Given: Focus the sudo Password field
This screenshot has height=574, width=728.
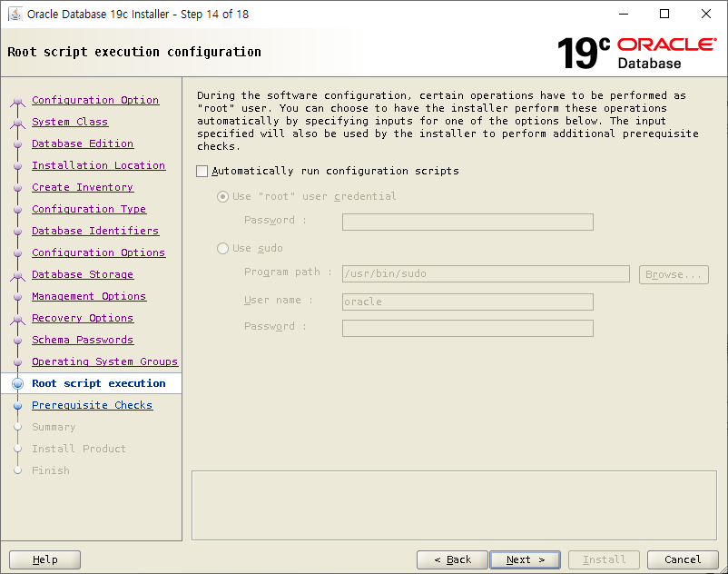Looking at the screenshot, I should point(467,329).
